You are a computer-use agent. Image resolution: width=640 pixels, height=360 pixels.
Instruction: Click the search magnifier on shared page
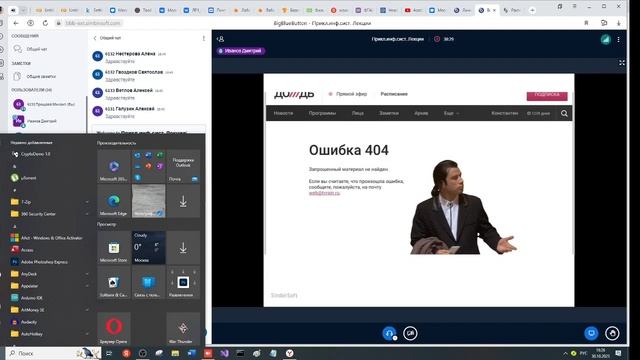pos(564,113)
